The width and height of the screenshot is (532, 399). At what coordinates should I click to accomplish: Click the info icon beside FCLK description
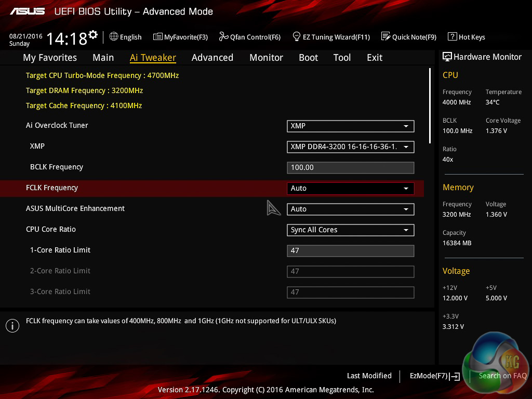12,326
